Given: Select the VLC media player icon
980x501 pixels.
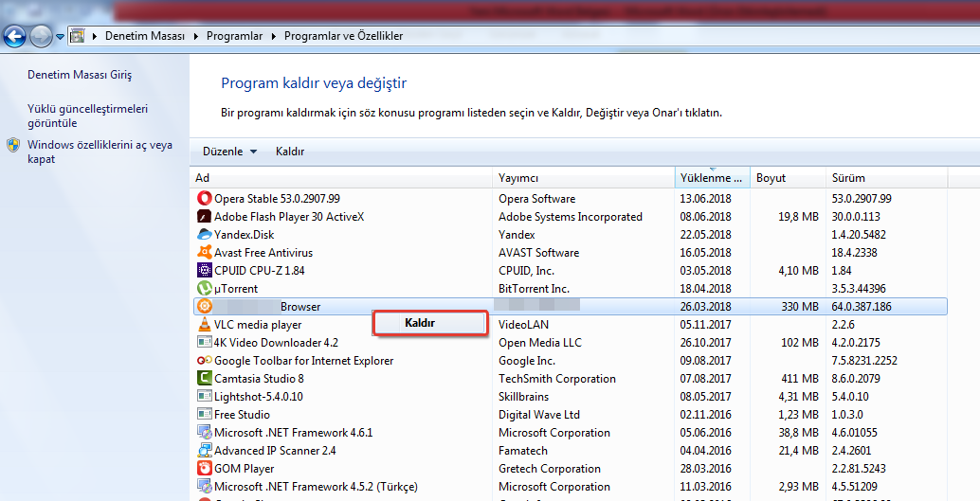Looking at the screenshot, I should tap(204, 325).
